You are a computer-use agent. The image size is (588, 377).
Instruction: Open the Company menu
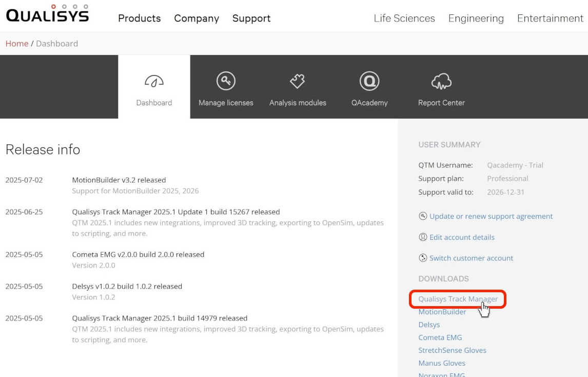click(x=197, y=18)
